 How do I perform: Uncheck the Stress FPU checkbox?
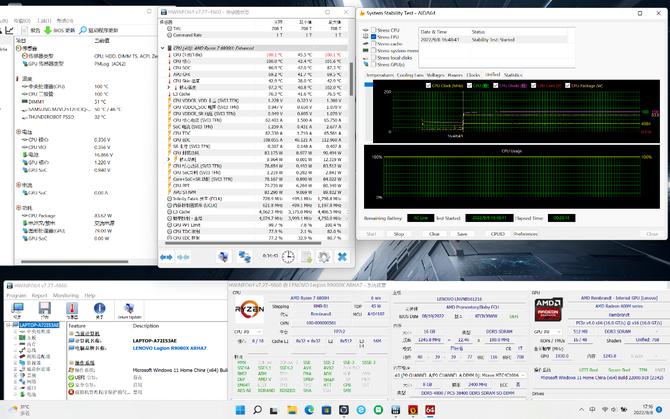[375, 38]
